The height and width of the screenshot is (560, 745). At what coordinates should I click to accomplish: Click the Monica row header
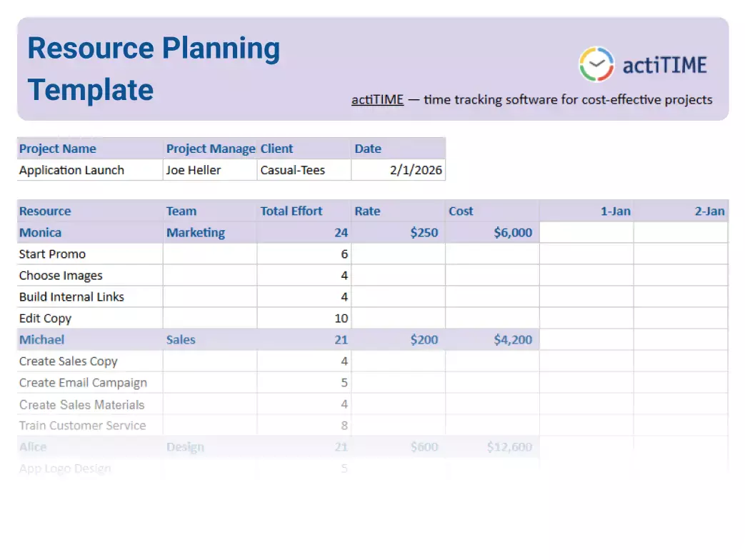(x=40, y=232)
